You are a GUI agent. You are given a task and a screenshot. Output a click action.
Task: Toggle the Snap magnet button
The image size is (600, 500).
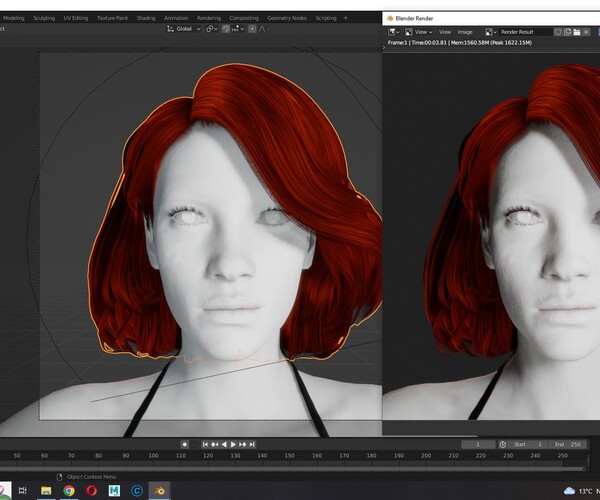pyautogui.click(x=226, y=29)
